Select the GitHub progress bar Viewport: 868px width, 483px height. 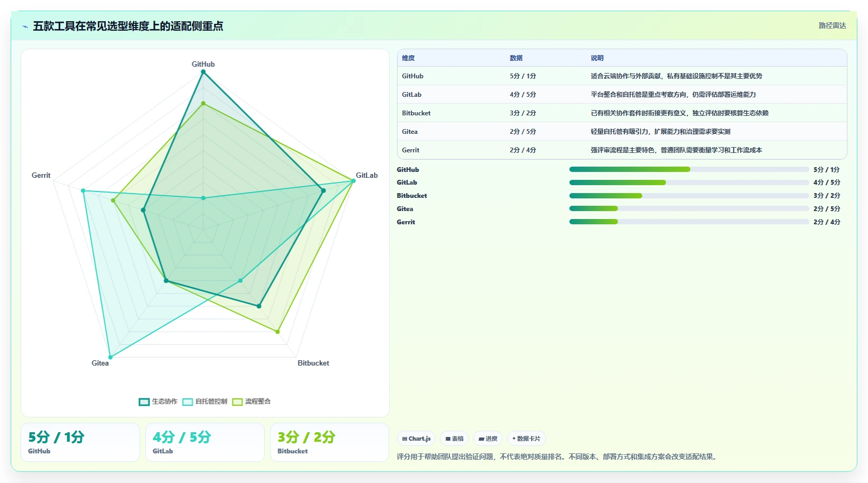click(689, 169)
